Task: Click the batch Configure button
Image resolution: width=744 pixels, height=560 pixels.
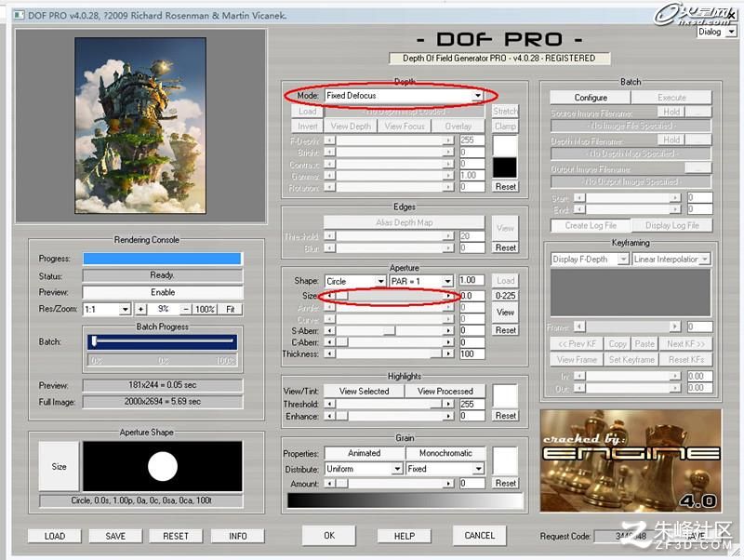Action: (x=591, y=98)
